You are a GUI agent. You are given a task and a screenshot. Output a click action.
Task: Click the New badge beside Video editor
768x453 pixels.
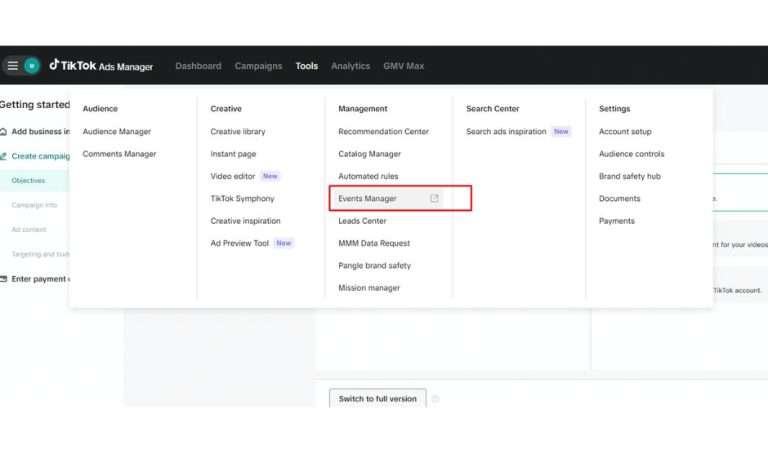tap(270, 176)
